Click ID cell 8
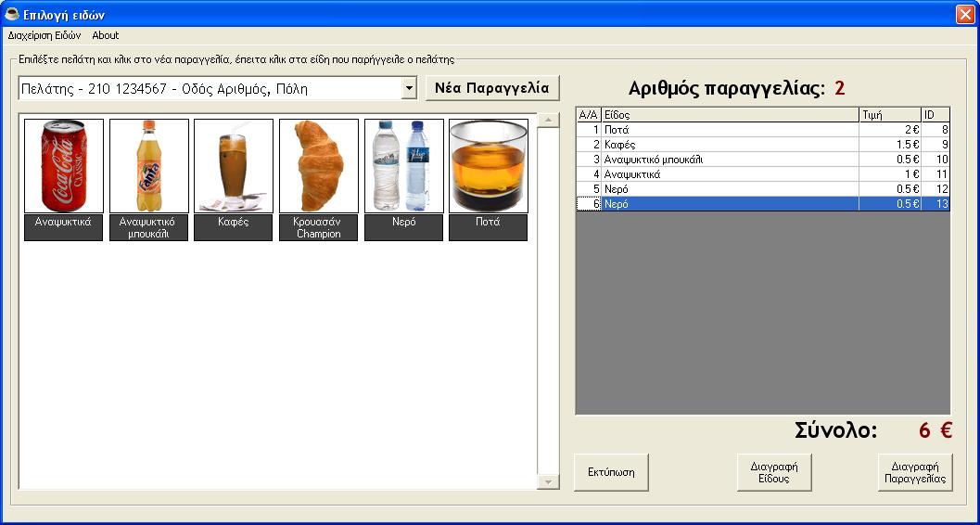The image size is (980, 525). pos(935,130)
